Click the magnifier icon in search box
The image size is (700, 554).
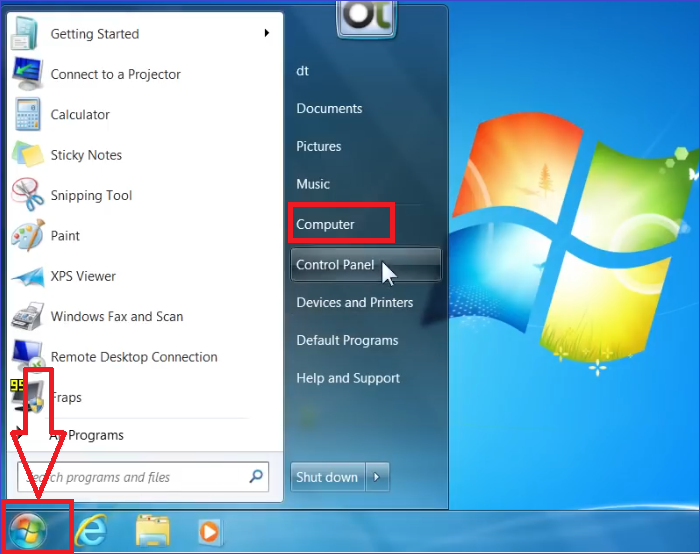[256, 476]
